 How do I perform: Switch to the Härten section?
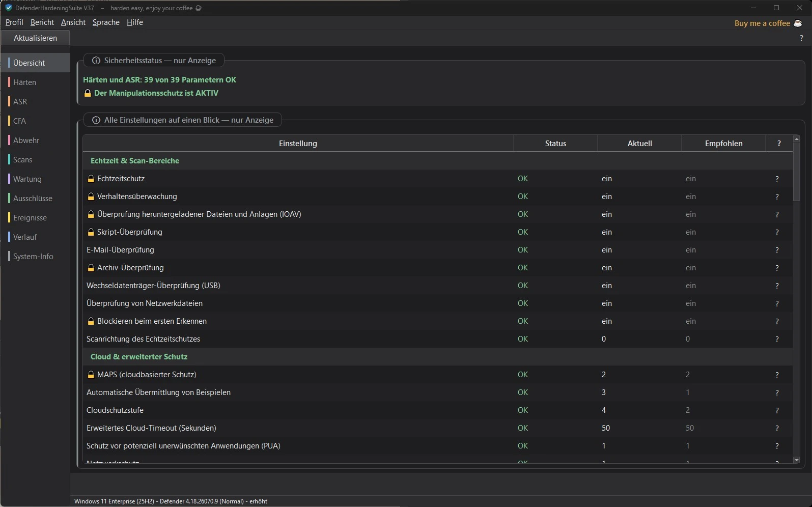tap(35, 82)
